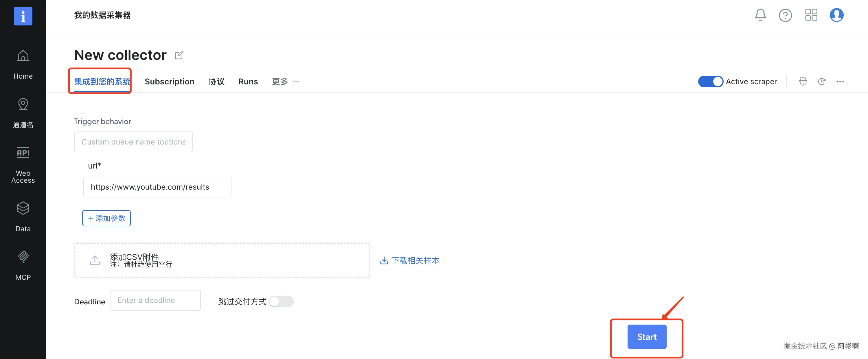The image size is (868, 359).
Task: Open the help question mark icon
Action: pyautogui.click(x=785, y=15)
